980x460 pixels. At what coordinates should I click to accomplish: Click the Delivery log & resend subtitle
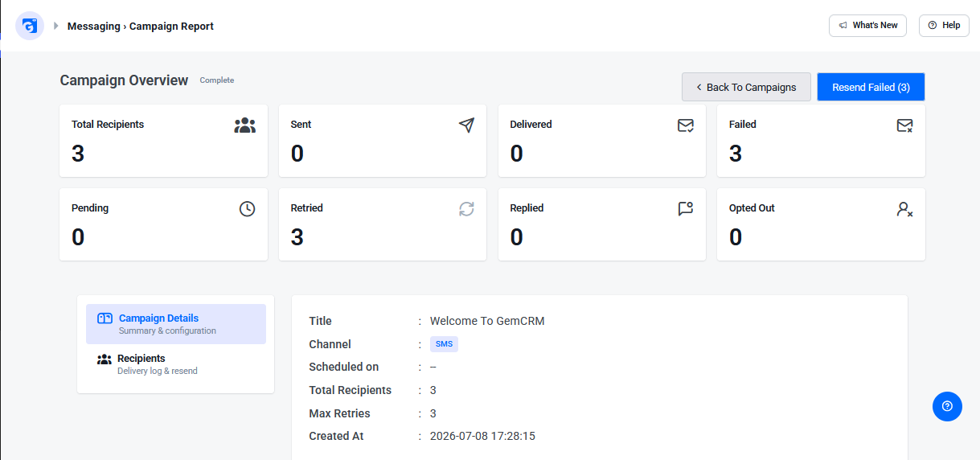[x=158, y=371]
